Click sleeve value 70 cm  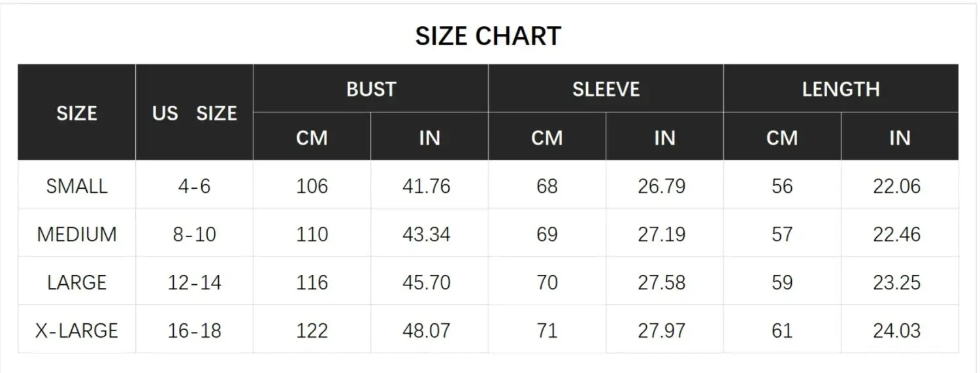click(x=547, y=282)
